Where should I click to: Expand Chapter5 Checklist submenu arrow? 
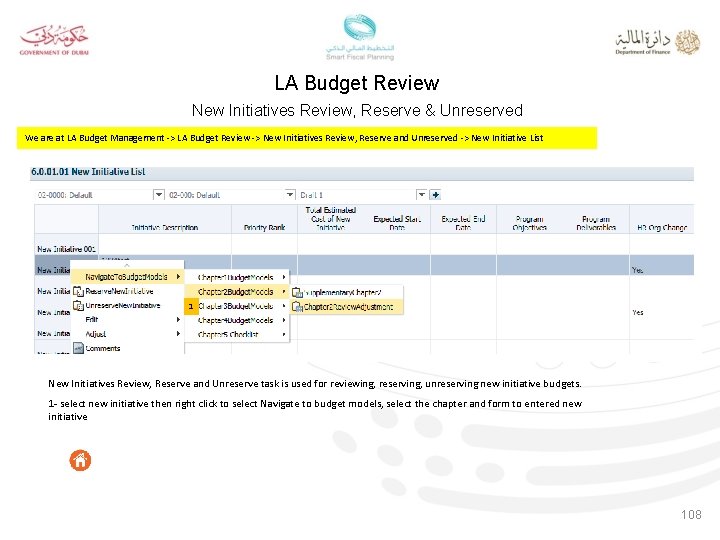(284, 334)
